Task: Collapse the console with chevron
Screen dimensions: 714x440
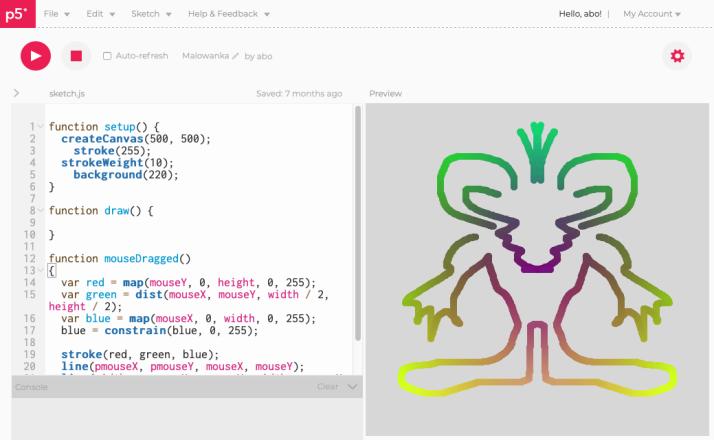Action: pyautogui.click(x=352, y=387)
